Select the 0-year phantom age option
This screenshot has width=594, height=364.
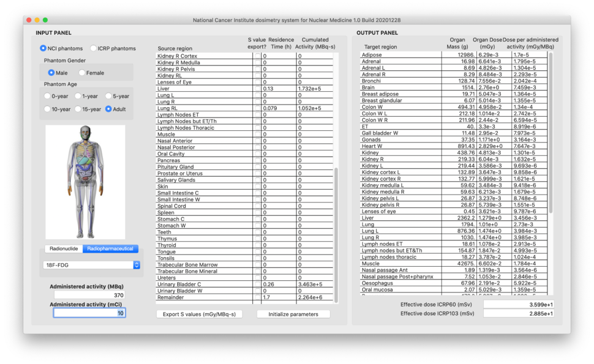(x=48, y=96)
